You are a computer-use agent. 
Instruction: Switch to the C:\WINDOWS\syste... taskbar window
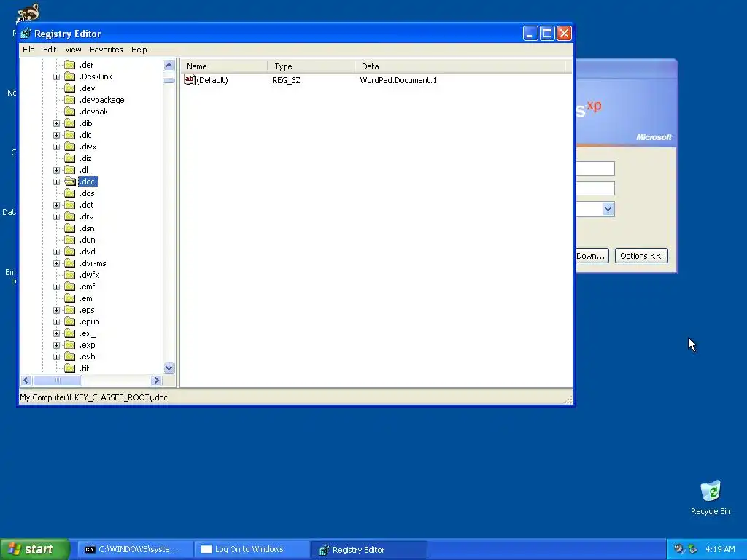coord(136,549)
